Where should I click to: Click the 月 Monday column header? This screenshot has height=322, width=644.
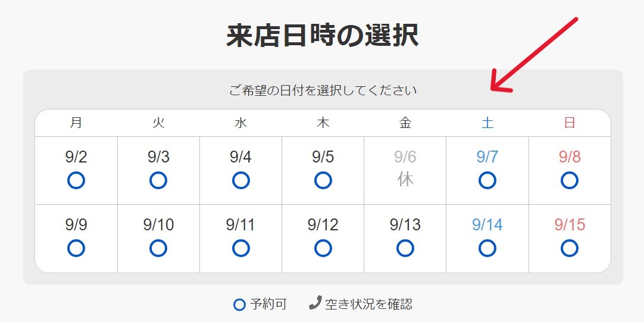[x=76, y=123]
